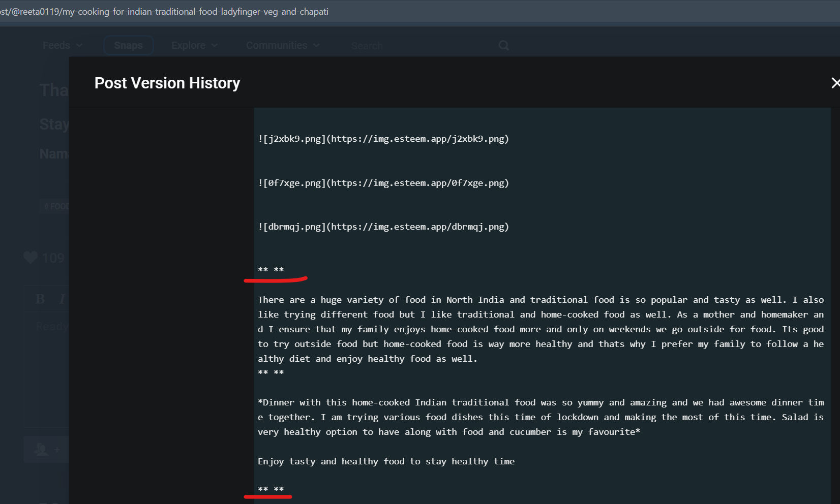The image size is (840, 504).
Task: Click the paragraph starting '*Dinner with this home-cooked'
Action: point(541,417)
